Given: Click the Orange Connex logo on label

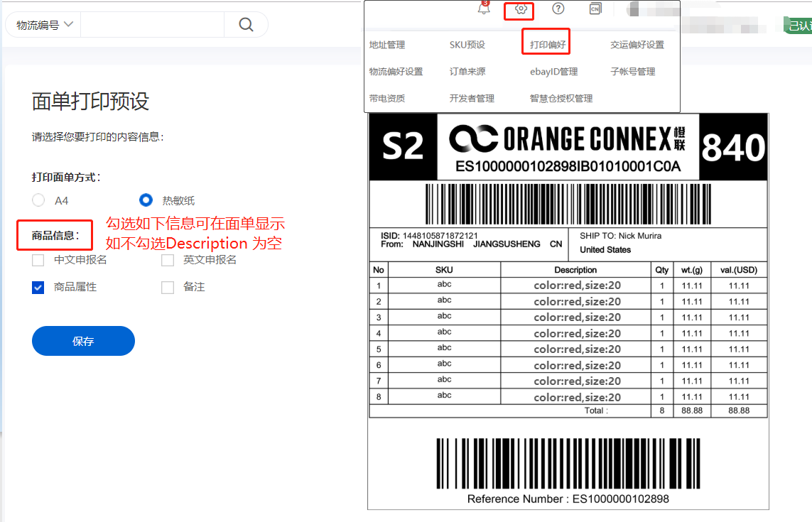Looking at the screenshot, I should coord(567,138).
